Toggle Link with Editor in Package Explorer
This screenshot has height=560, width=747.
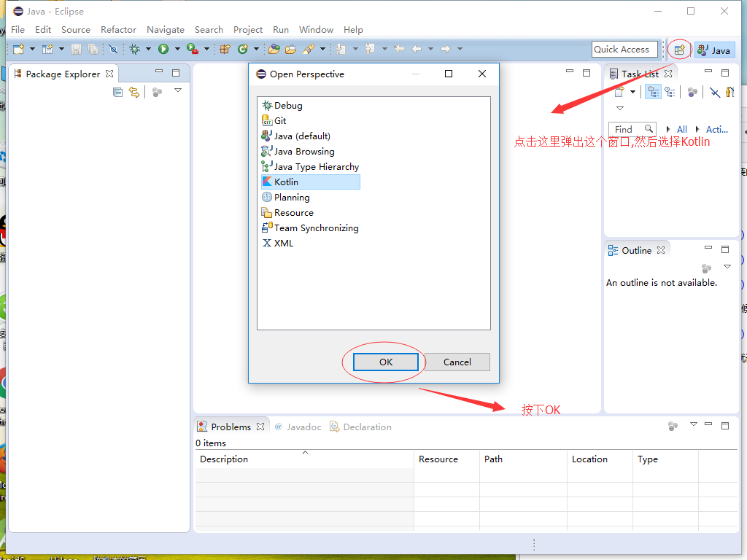[x=134, y=92]
